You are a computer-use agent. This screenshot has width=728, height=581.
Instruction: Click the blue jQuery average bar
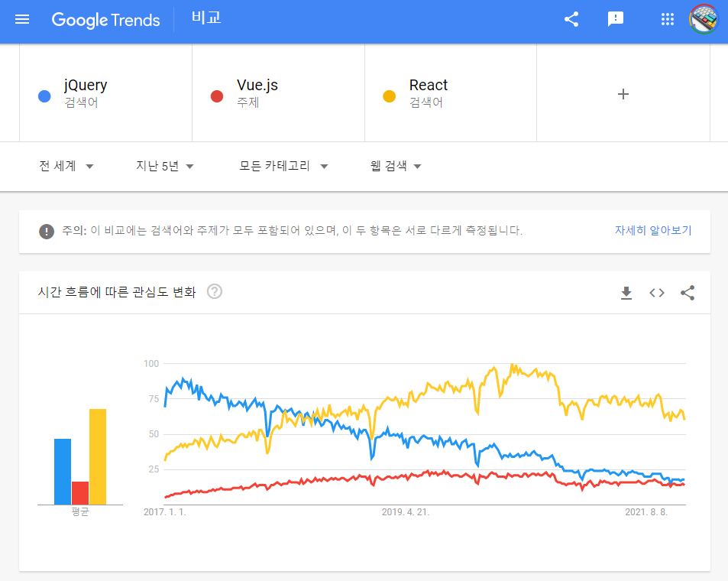coord(63,472)
